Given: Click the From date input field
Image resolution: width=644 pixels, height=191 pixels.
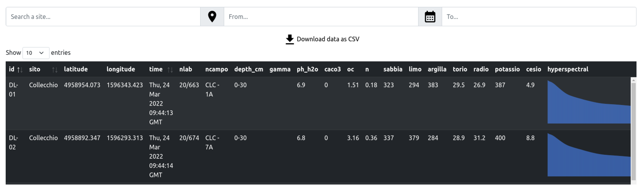Looking at the screenshot, I should (x=321, y=17).
